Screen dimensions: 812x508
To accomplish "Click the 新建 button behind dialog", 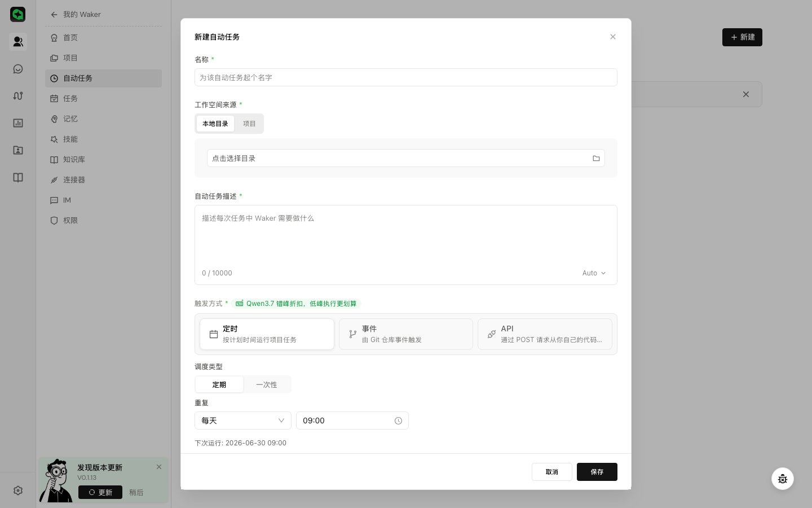I will pos(742,37).
